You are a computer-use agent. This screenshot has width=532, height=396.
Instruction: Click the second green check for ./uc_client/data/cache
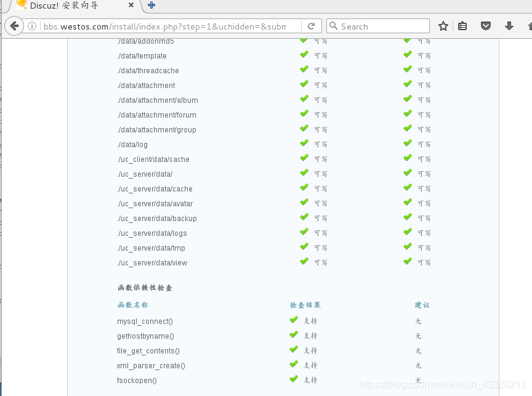(x=408, y=158)
